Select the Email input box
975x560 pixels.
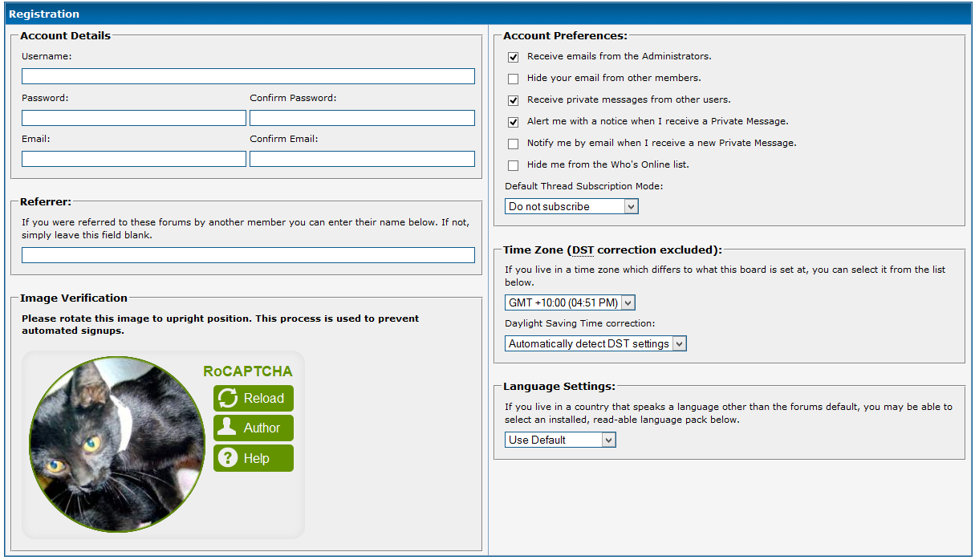[x=134, y=159]
